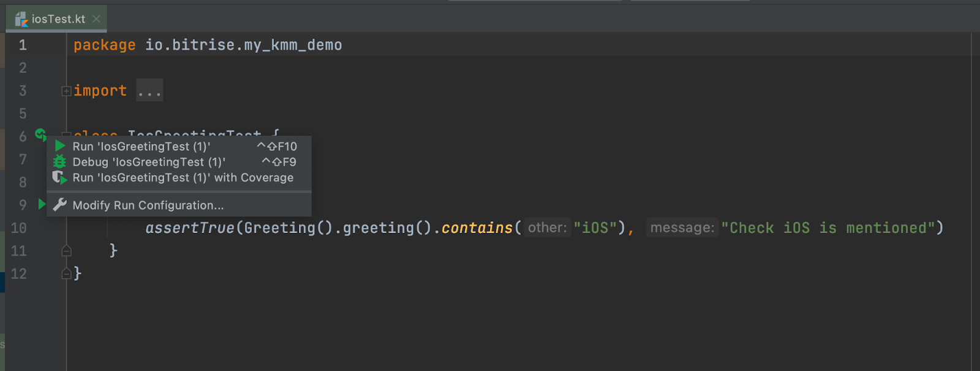Viewport: 980px width, 371px height.
Task: Click the green run gutter arrow on line 9
Action: 42,204
